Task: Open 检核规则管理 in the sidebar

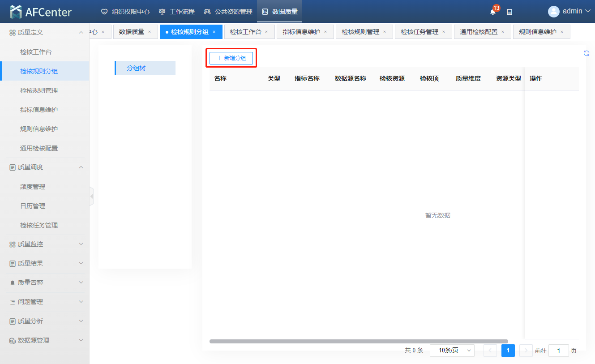Action: (x=39, y=90)
